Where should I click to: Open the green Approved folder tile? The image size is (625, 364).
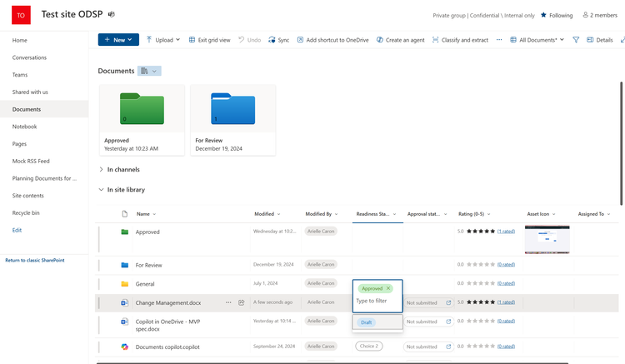[142, 120]
